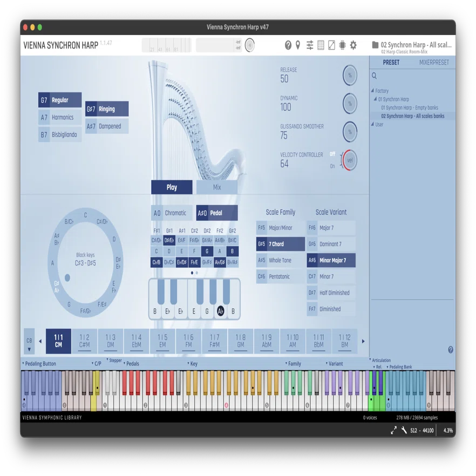Collapse the Factory preset tree
The height and width of the screenshot is (476, 476).
[x=372, y=91]
